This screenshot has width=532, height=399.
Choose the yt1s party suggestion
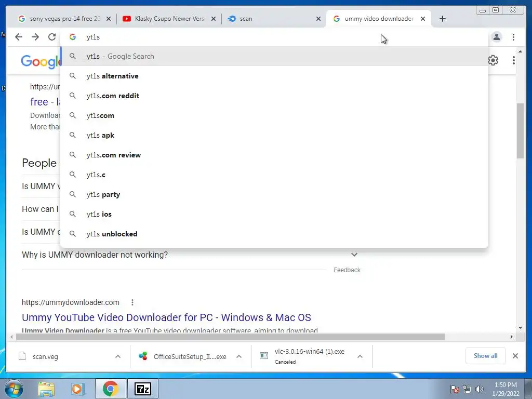coord(274,194)
